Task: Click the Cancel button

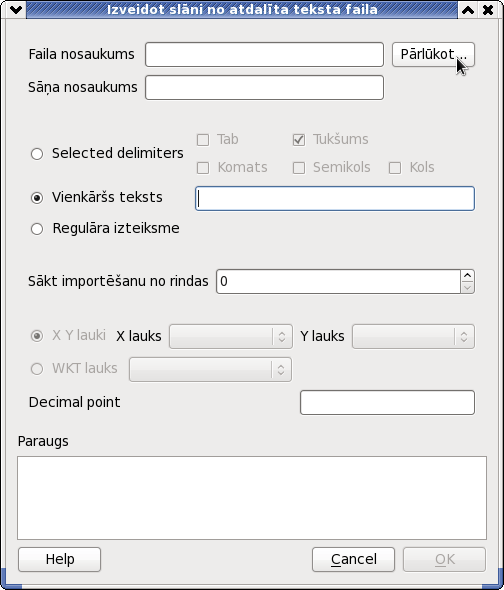Action: [353, 560]
